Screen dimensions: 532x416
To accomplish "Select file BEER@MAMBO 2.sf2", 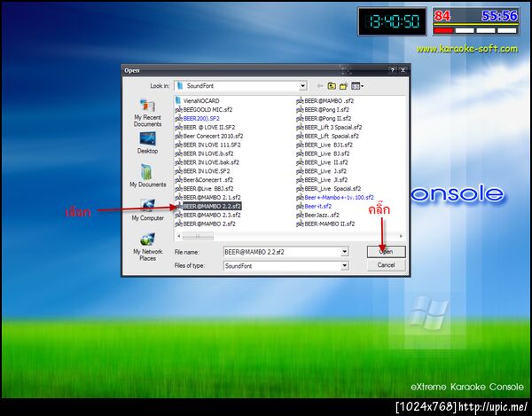I will tap(206, 224).
